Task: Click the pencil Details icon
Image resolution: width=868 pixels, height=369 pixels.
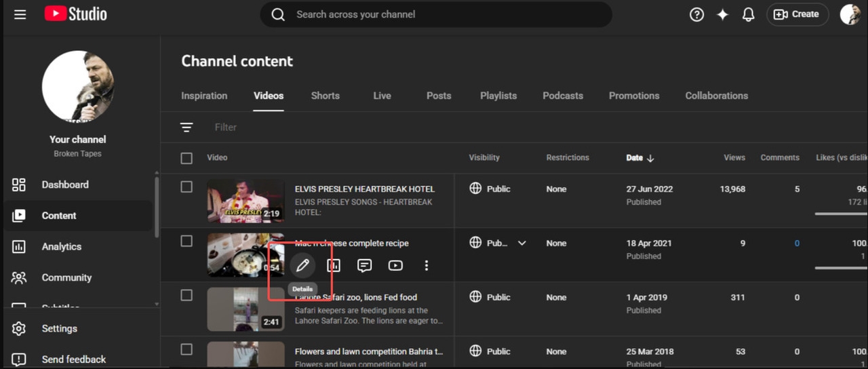Action: click(302, 265)
